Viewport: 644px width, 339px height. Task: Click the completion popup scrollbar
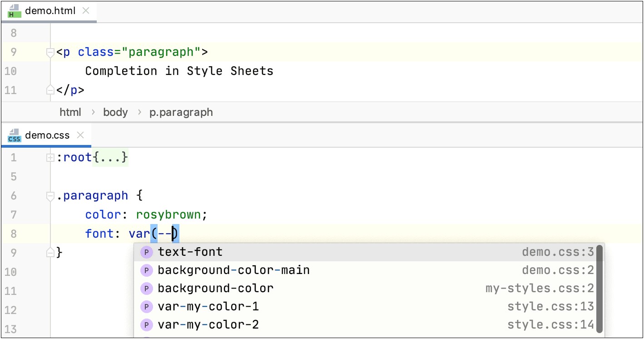pyautogui.click(x=599, y=289)
